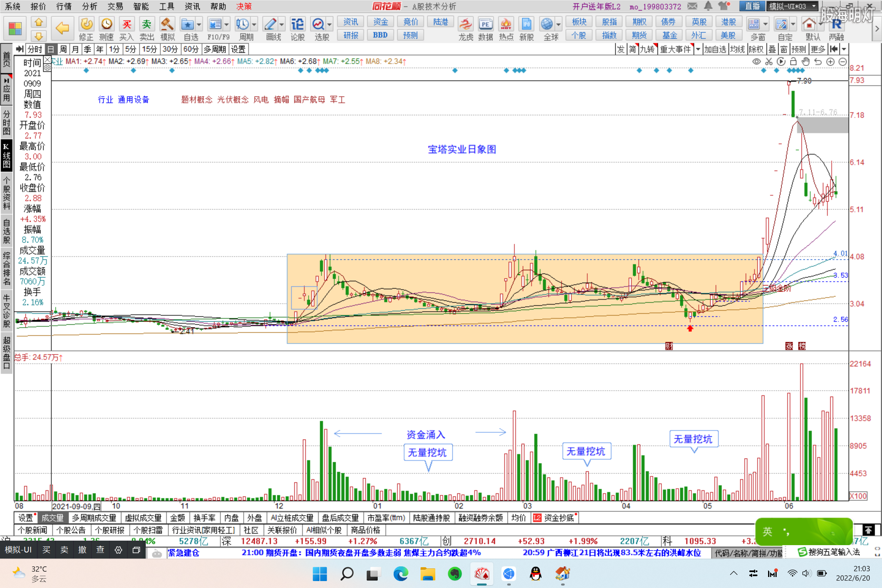Click the scissors tool above the chart
The width and height of the screenshot is (882, 588).
pyautogui.click(x=769, y=62)
